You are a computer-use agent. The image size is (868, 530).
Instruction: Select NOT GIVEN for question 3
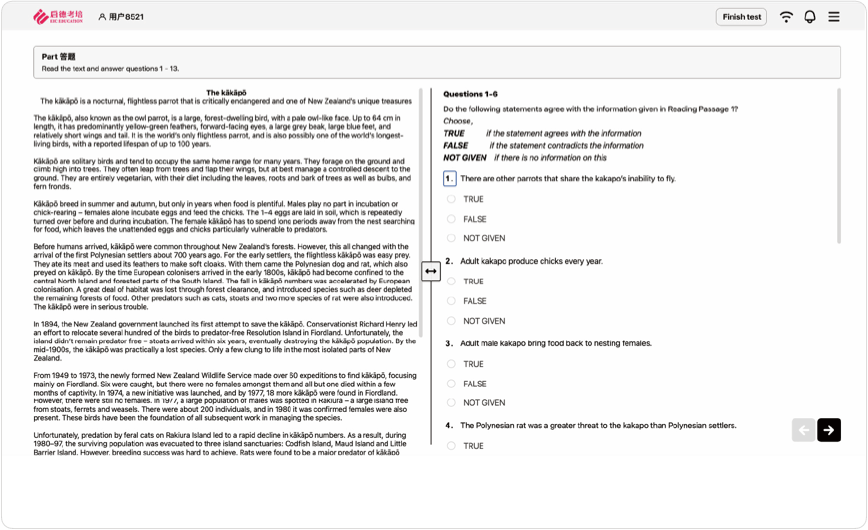tap(451, 403)
